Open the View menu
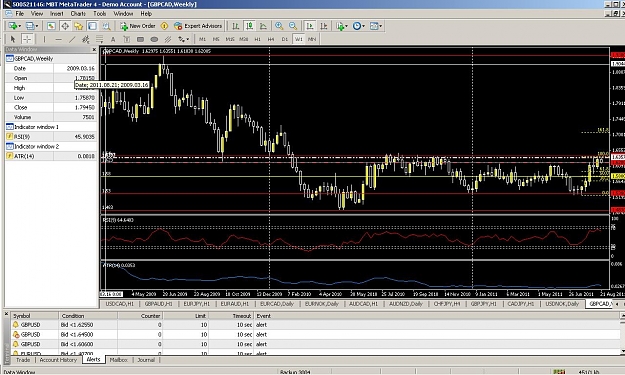The width and height of the screenshot is (625, 375). point(37,14)
